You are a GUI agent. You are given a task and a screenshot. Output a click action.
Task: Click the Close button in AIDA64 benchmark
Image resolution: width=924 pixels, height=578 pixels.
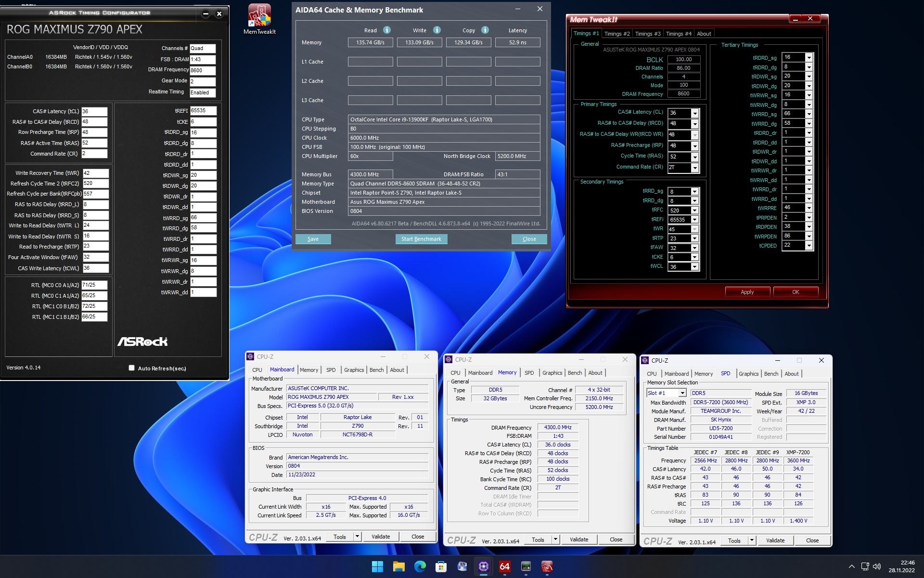click(x=529, y=239)
